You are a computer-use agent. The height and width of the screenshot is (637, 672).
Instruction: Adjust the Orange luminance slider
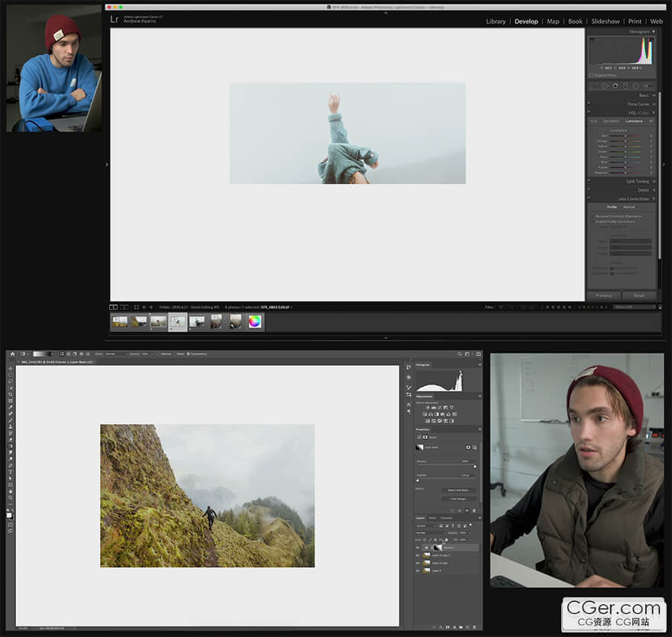626,141
